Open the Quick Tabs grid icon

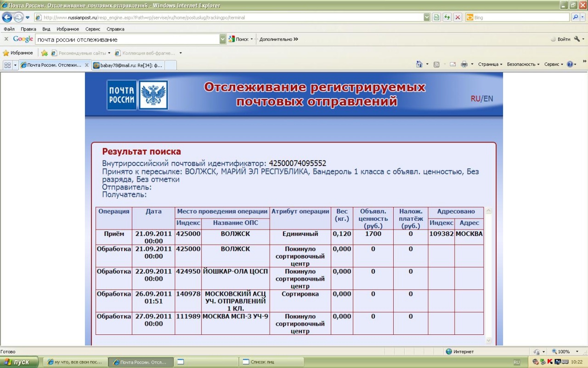(x=7, y=65)
